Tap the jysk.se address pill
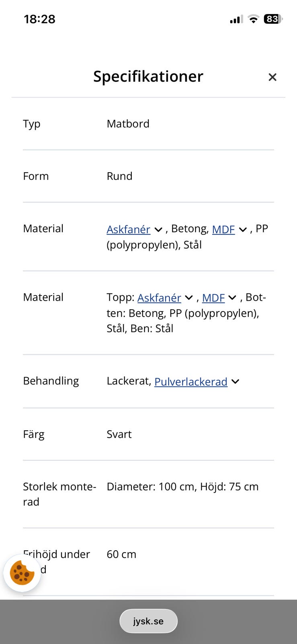The height and width of the screenshot is (644, 297). [x=148, y=621]
